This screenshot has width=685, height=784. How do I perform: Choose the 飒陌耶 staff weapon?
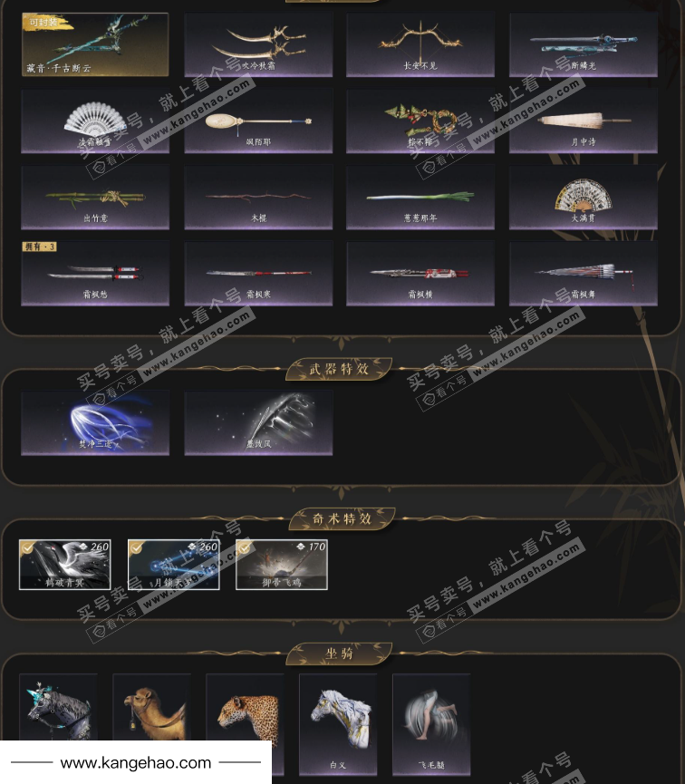click(258, 121)
